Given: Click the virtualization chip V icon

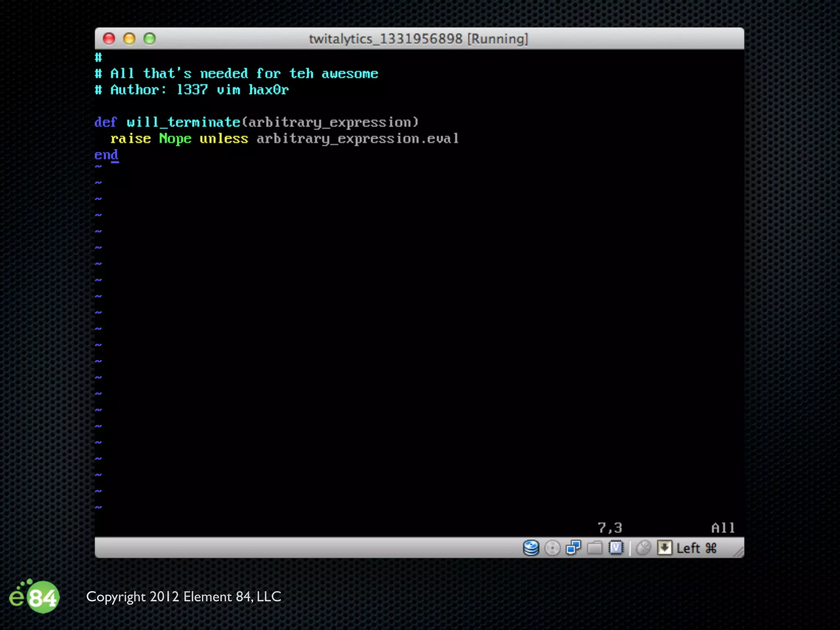Looking at the screenshot, I should (616, 548).
